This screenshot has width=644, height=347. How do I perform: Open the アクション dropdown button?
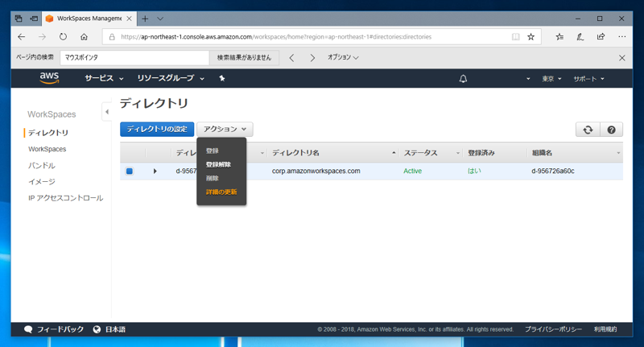click(225, 129)
